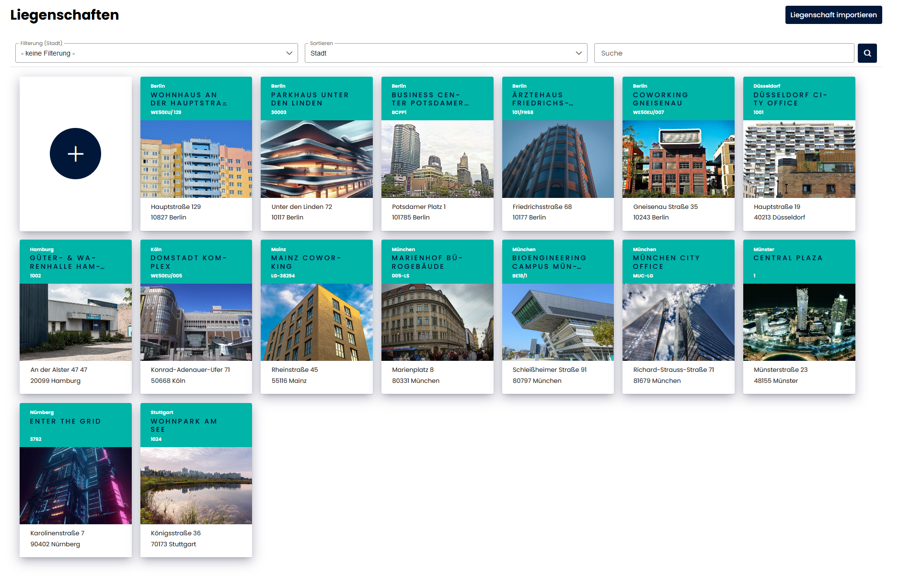Click Ärztehaus Friedrichs card title
Viewport: 899px width, 588px height.
click(x=542, y=99)
